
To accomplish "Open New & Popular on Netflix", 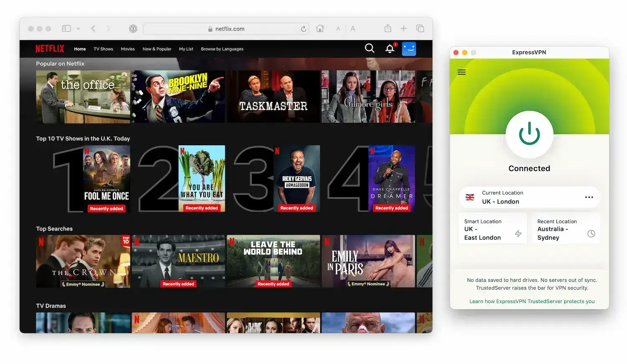I will click(x=157, y=49).
